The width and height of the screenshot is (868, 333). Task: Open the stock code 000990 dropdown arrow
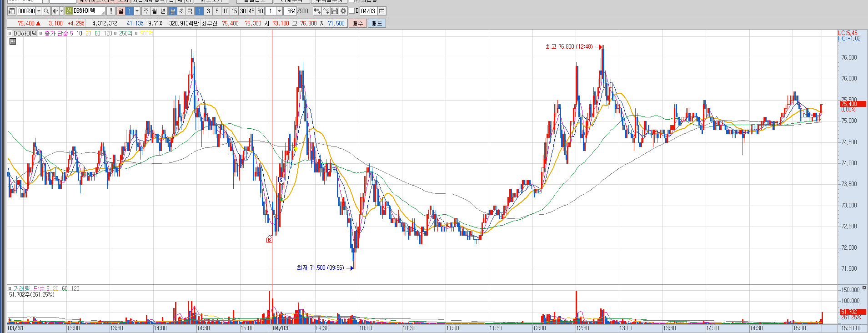coord(39,11)
